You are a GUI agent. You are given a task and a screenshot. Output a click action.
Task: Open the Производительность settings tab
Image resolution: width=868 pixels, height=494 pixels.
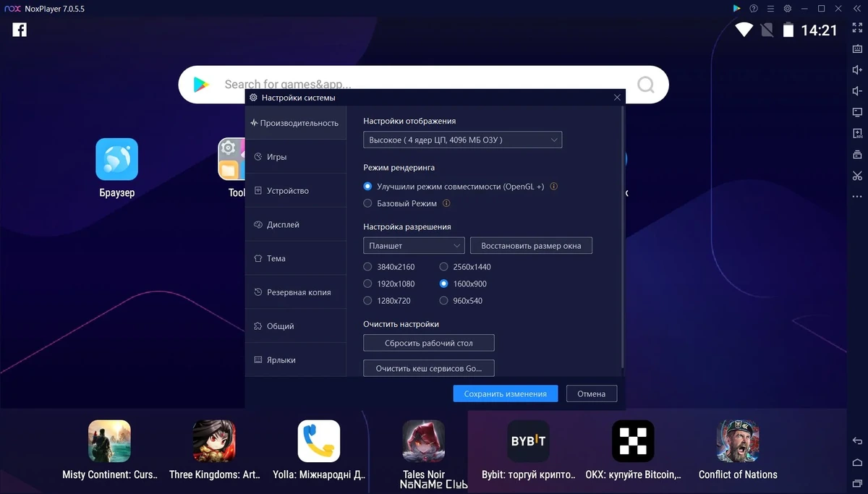click(x=295, y=123)
